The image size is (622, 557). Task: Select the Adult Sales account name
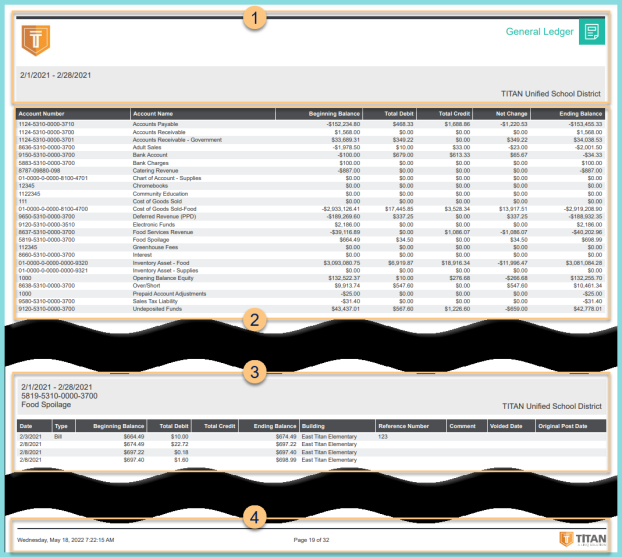pyautogui.click(x=147, y=147)
